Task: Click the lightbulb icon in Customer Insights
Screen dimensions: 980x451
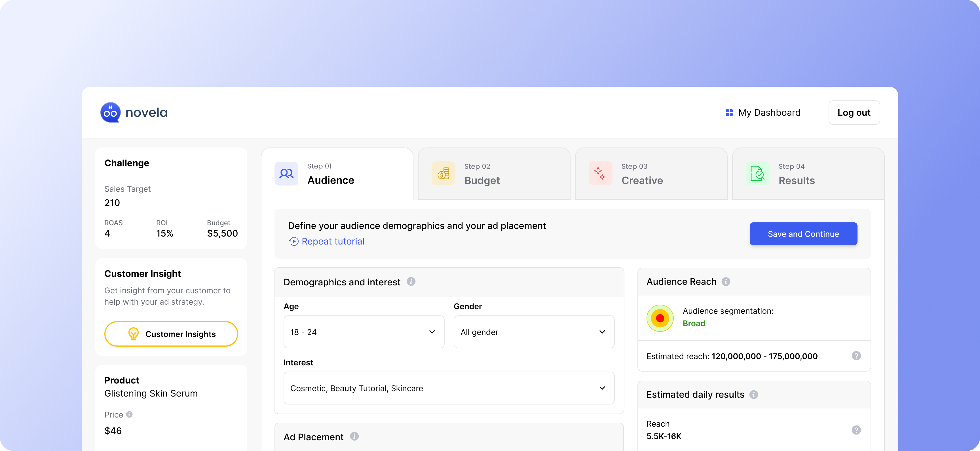Action: click(x=134, y=334)
